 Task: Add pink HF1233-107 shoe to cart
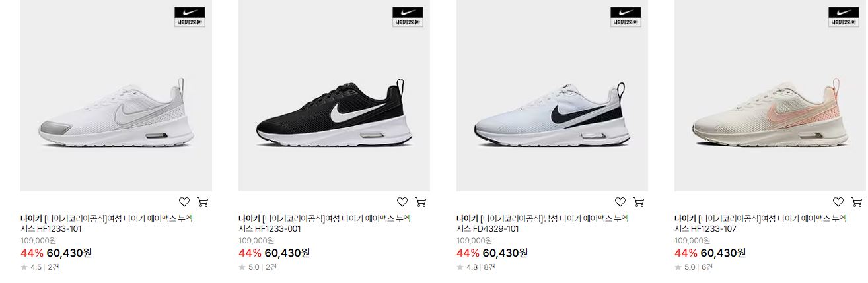pos(857,202)
